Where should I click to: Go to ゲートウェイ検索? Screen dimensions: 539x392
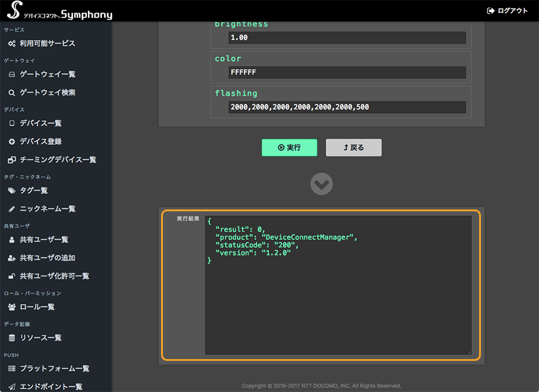(x=47, y=93)
